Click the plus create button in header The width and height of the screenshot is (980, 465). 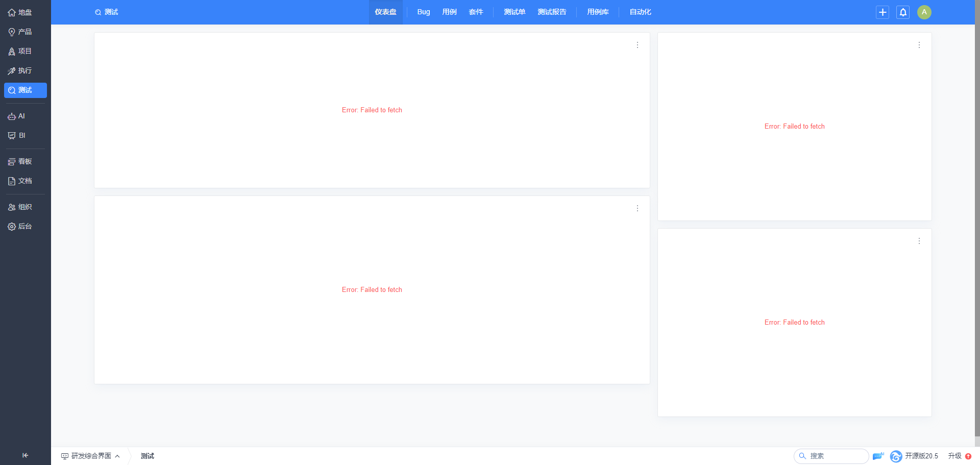click(883, 12)
